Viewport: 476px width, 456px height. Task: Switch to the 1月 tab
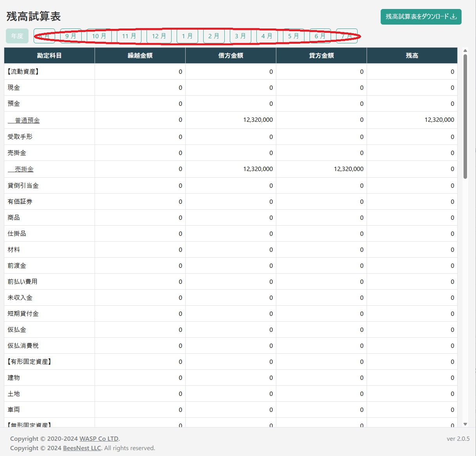point(187,36)
